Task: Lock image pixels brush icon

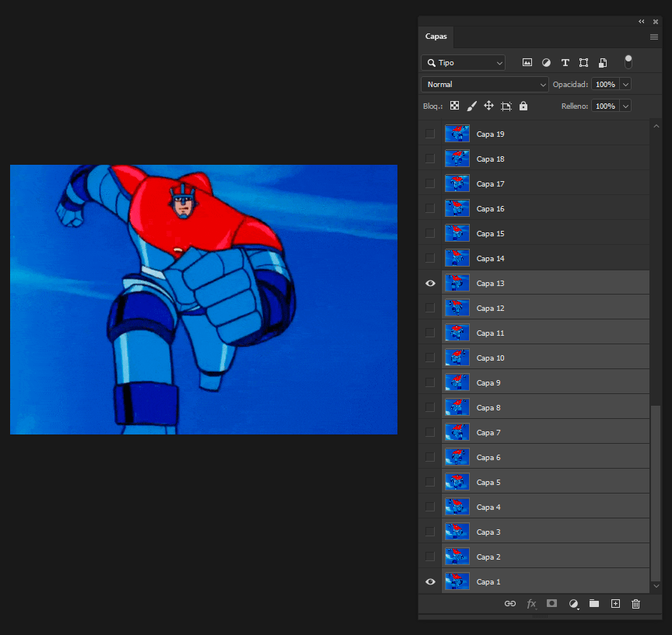Action: pyautogui.click(x=472, y=106)
